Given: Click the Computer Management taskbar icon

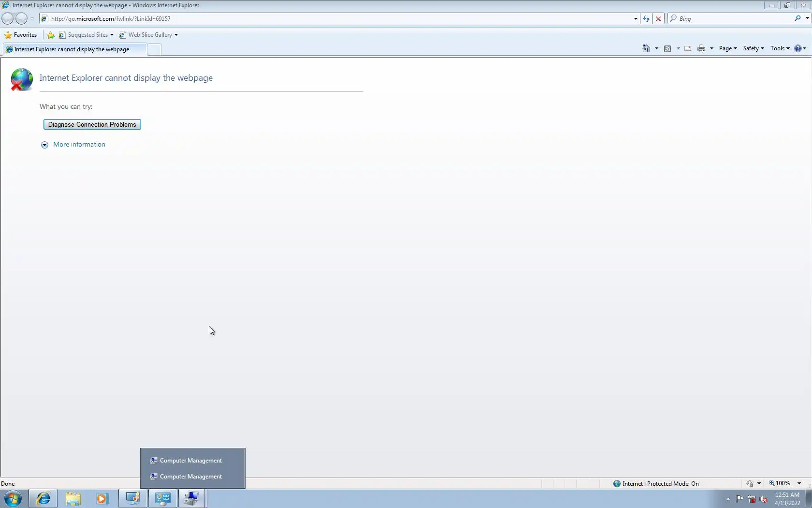Looking at the screenshot, I should 192,498.
